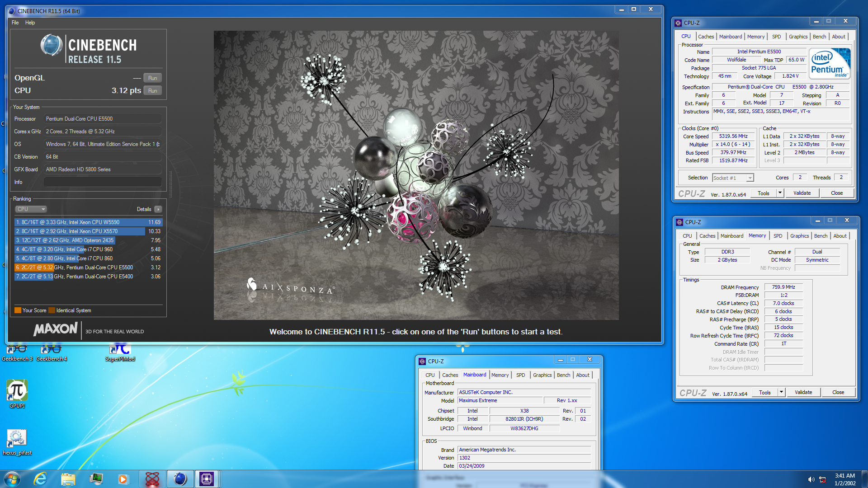
Task: Click the Details arrow in Ranking
Action: [158, 209]
